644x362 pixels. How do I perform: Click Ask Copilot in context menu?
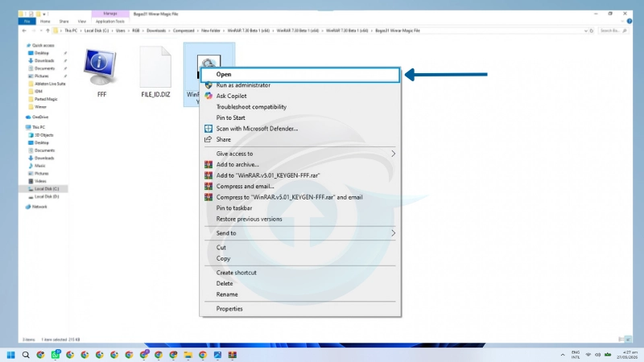point(300,96)
